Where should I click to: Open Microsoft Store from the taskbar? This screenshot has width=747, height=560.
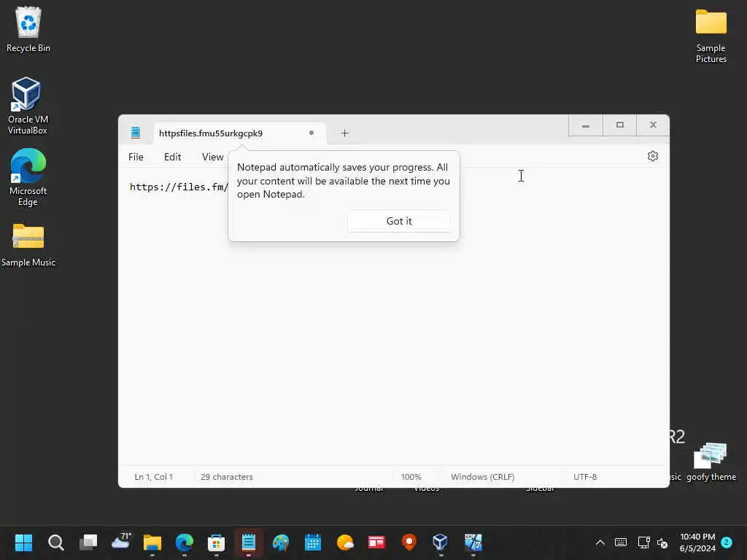click(x=216, y=542)
